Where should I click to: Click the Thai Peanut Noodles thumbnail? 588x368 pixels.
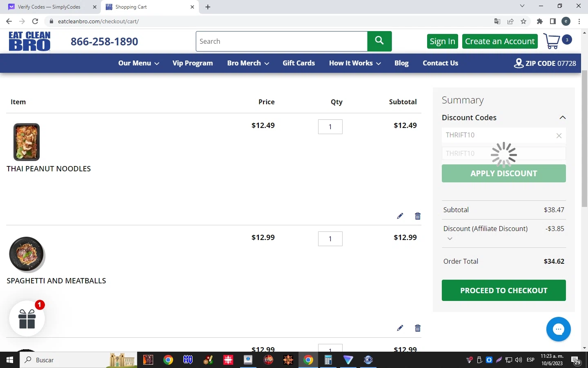tap(27, 142)
